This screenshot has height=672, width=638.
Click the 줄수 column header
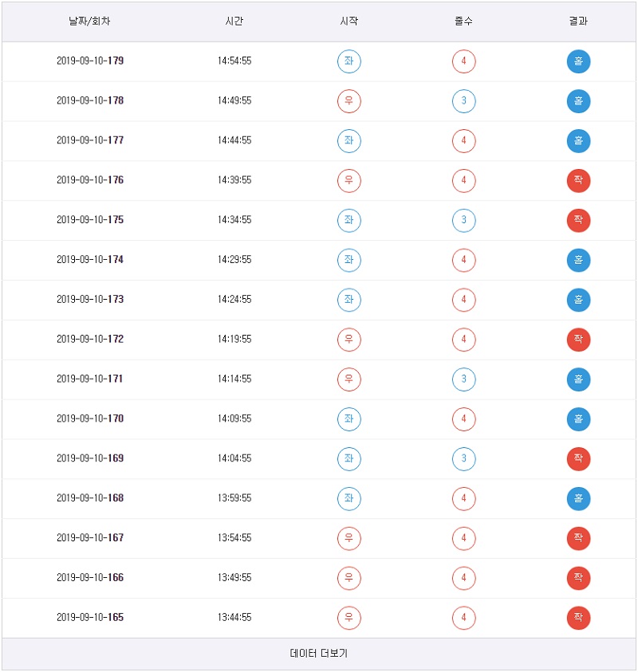coord(463,22)
